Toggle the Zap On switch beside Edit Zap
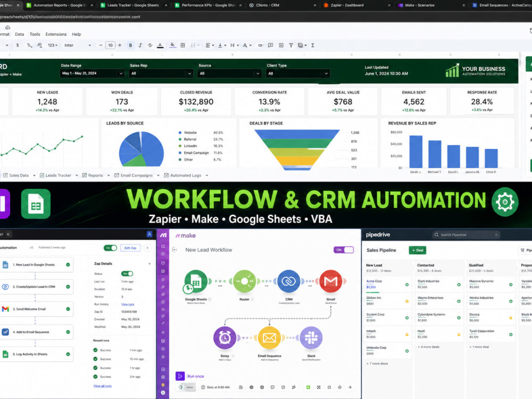Viewport: 532px width, 399px height. 110,248
